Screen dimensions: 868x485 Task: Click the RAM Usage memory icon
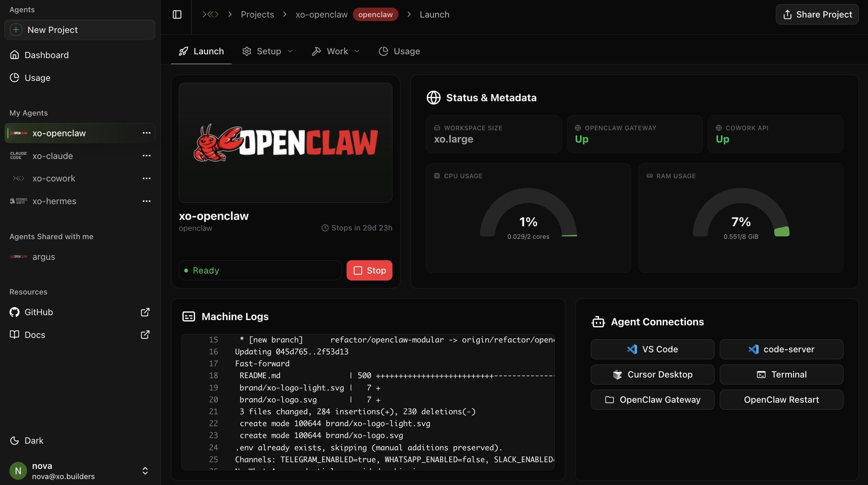649,176
